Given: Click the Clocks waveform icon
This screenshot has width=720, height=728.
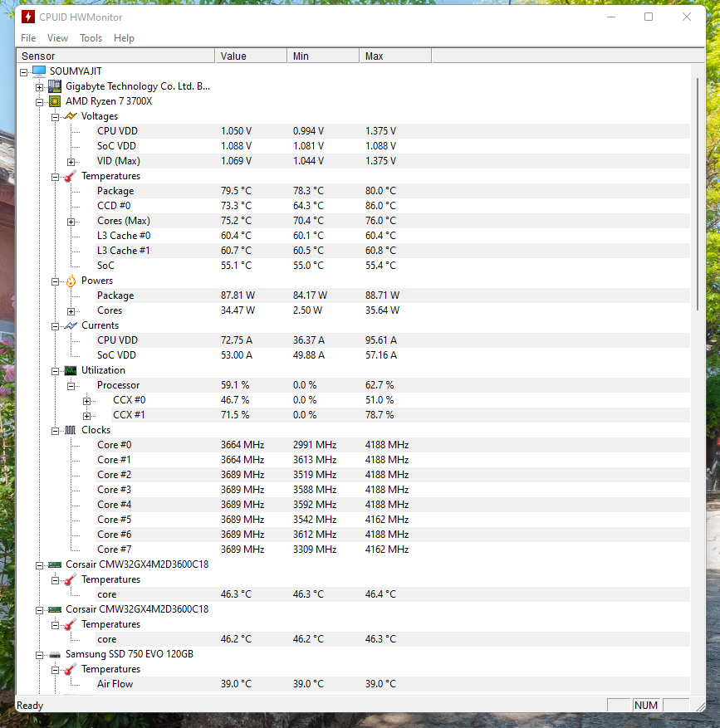Looking at the screenshot, I should click(70, 430).
